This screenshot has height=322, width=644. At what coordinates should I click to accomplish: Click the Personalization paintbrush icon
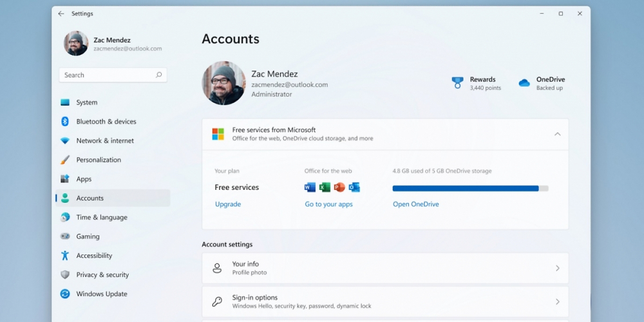(65, 160)
